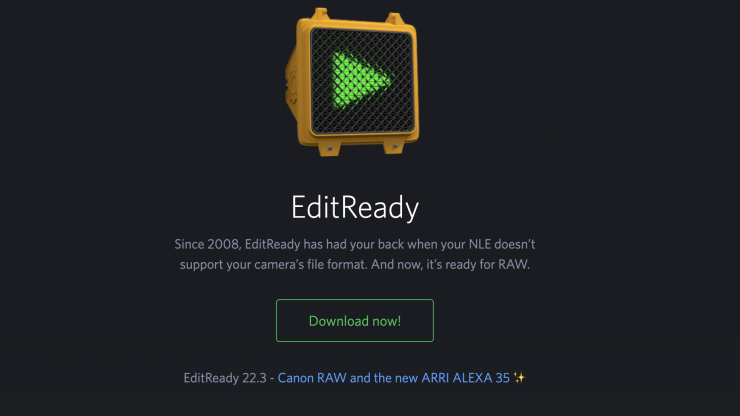Click the word Since starting the description

point(189,244)
